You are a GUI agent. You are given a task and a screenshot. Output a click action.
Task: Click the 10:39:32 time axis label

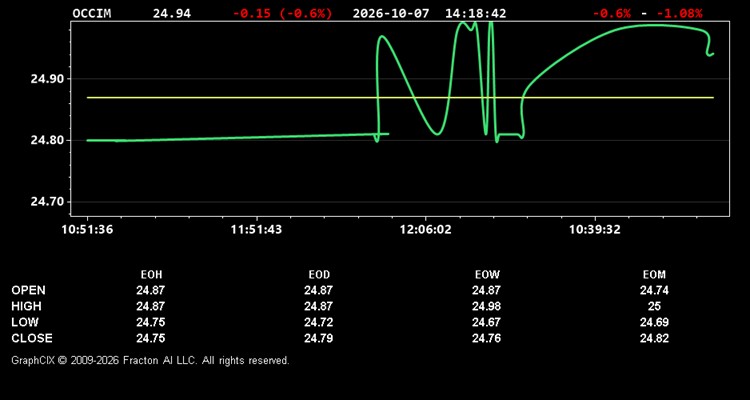[x=595, y=230]
